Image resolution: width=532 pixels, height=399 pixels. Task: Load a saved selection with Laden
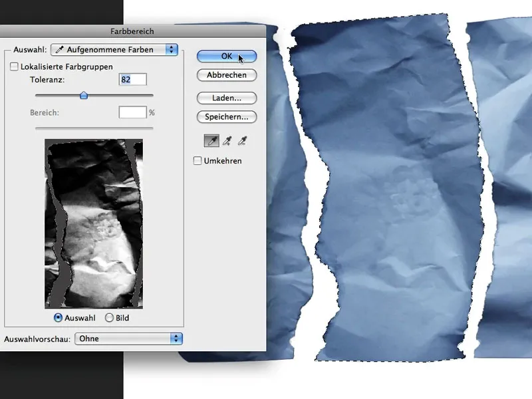[x=226, y=98]
